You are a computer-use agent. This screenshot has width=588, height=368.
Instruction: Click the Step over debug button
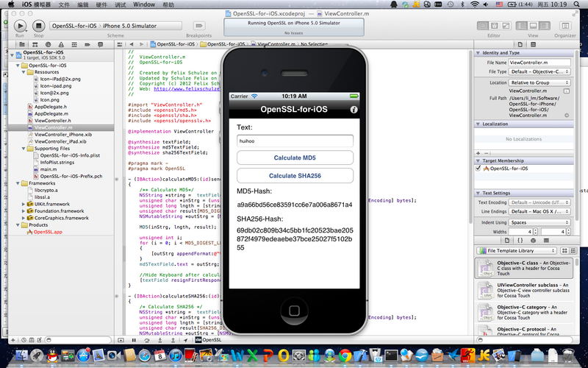point(147,340)
